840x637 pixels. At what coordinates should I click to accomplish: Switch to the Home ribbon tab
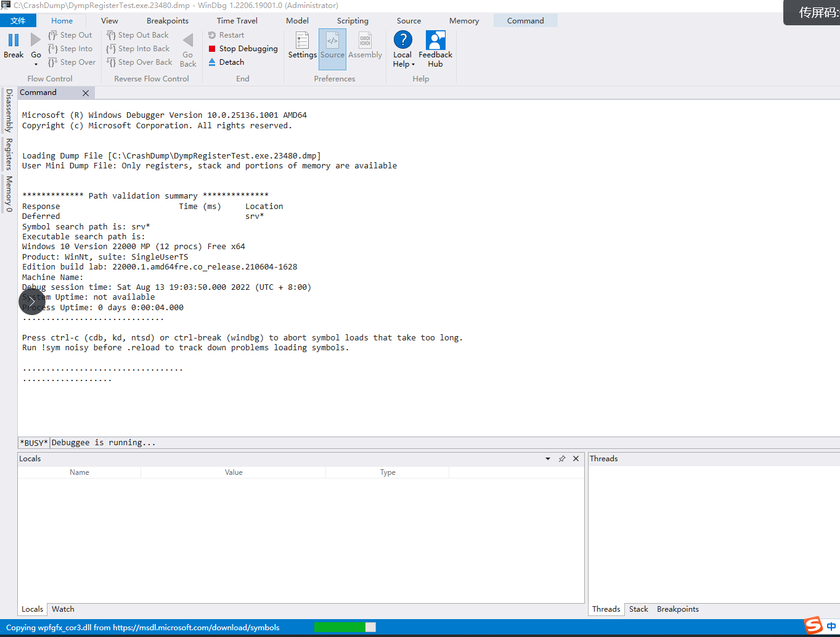[x=62, y=20]
